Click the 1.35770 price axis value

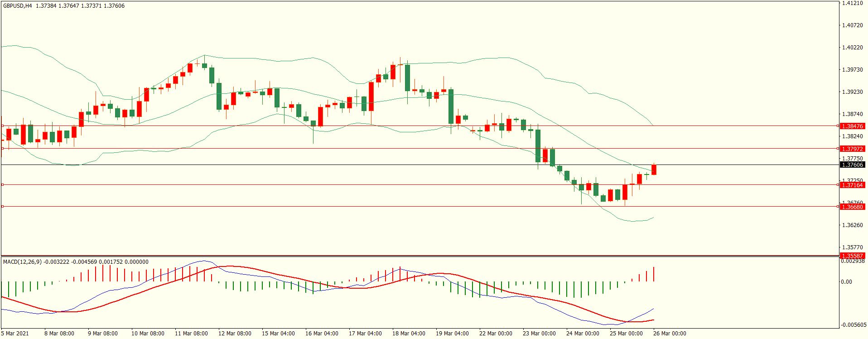[x=852, y=248]
